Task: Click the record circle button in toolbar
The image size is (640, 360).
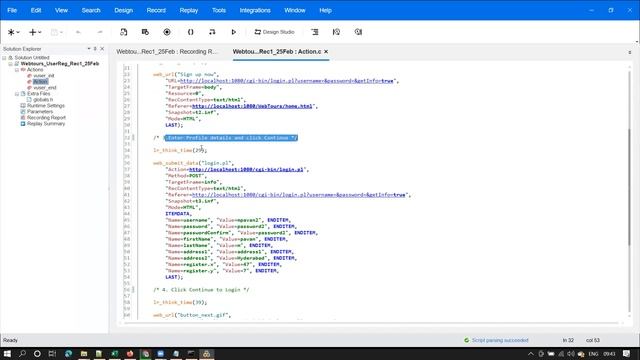Action: click(167, 32)
